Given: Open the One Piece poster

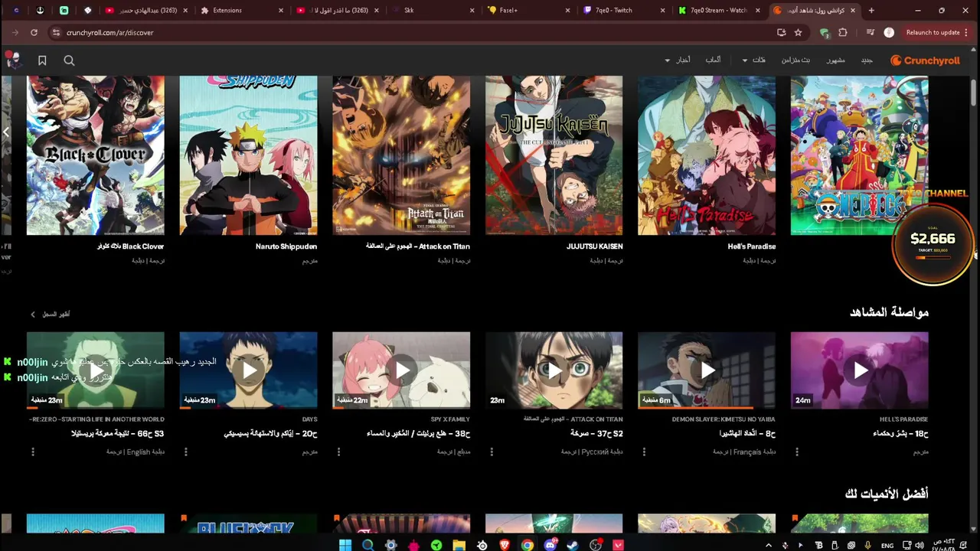Looking at the screenshot, I should coord(860,155).
